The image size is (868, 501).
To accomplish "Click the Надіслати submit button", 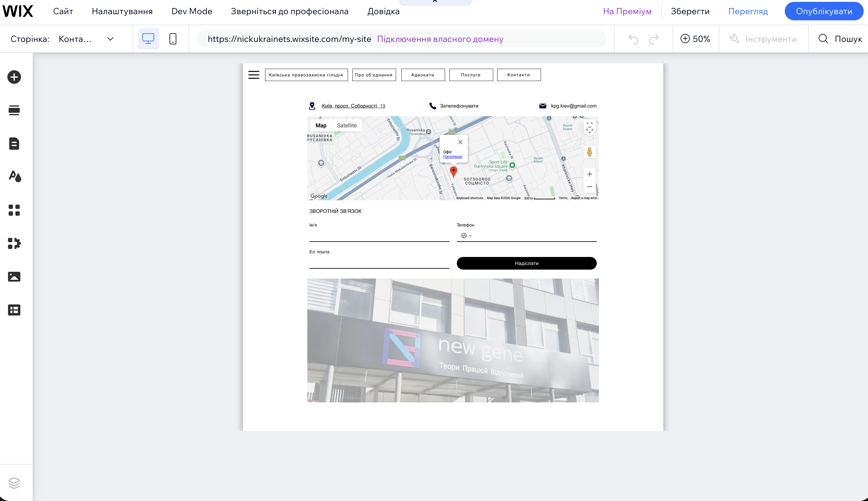I will coord(526,263).
